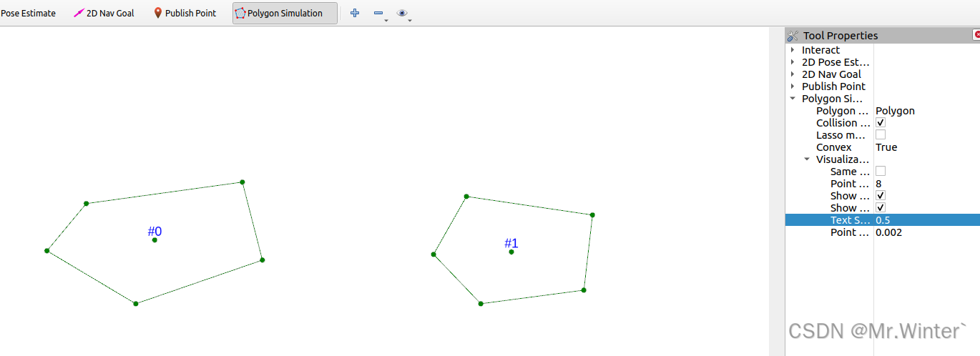The height and width of the screenshot is (356, 980).
Task: Select the 'Text S…' highlighted row label
Action: tap(850, 220)
